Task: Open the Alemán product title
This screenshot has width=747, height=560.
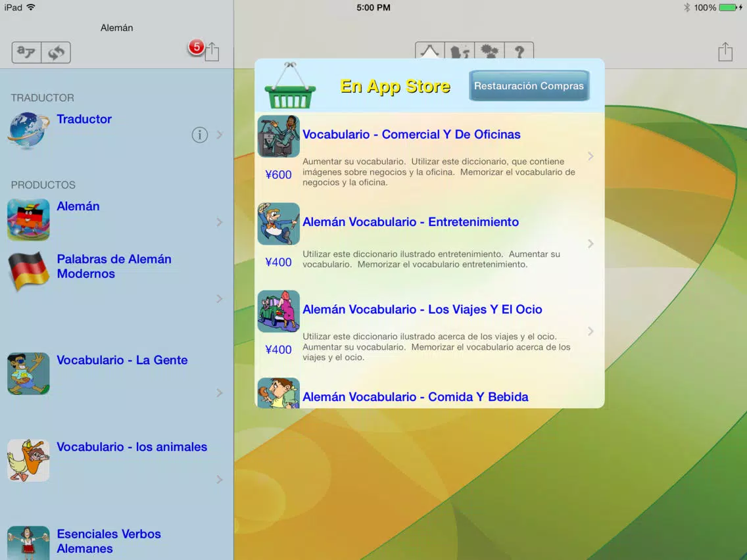Action: [78, 206]
